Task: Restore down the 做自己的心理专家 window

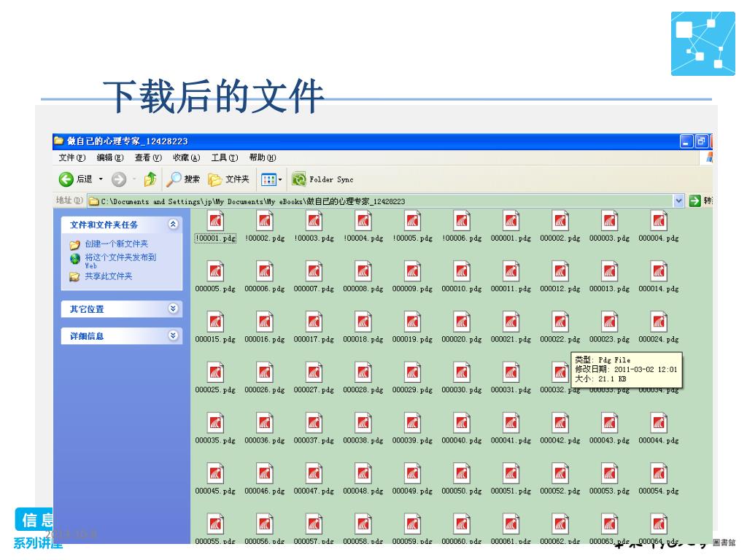Action: (701, 141)
